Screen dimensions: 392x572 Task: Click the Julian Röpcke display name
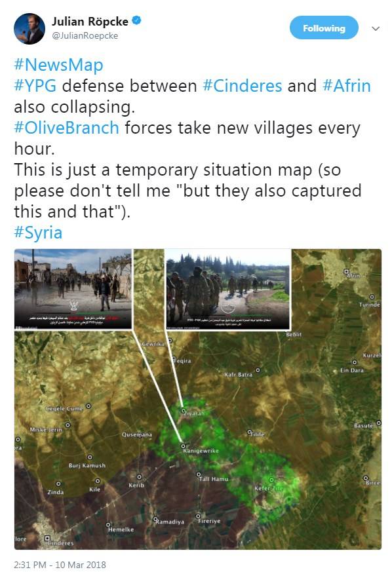(90, 22)
